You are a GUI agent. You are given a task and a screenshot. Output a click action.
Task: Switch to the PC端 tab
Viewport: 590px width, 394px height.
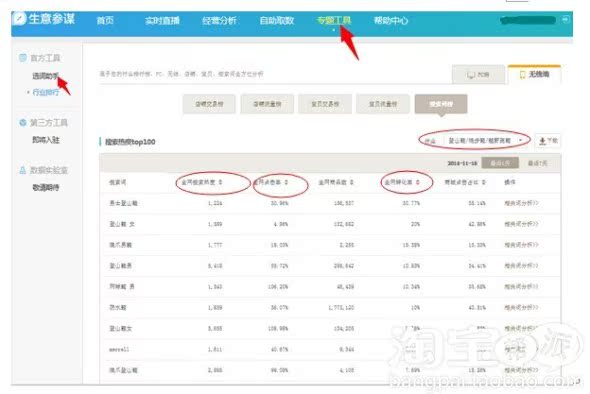[478, 75]
